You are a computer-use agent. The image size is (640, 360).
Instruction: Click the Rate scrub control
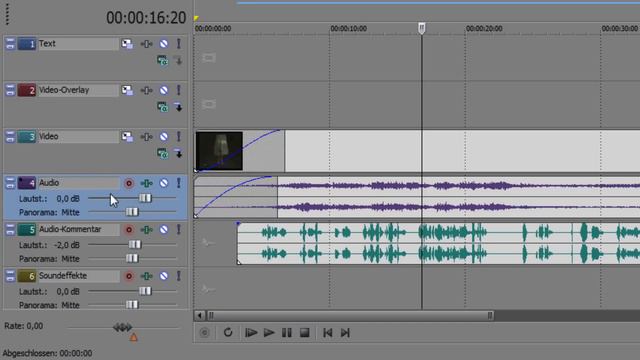122,327
